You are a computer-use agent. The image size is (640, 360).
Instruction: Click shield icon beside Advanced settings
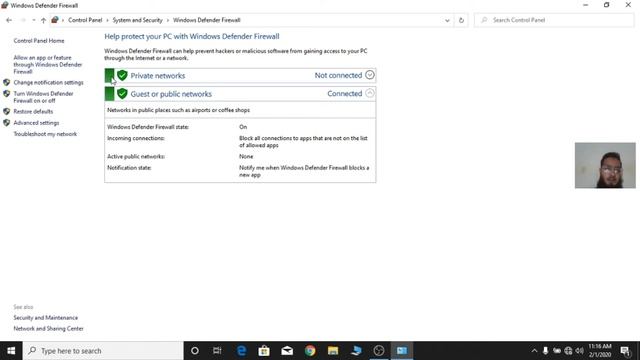(x=7, y=123)
